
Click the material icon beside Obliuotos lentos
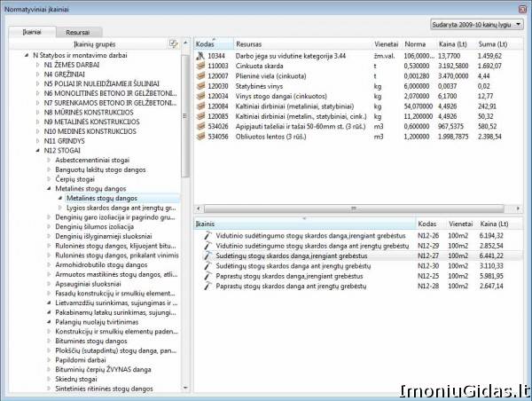(200, 137)
